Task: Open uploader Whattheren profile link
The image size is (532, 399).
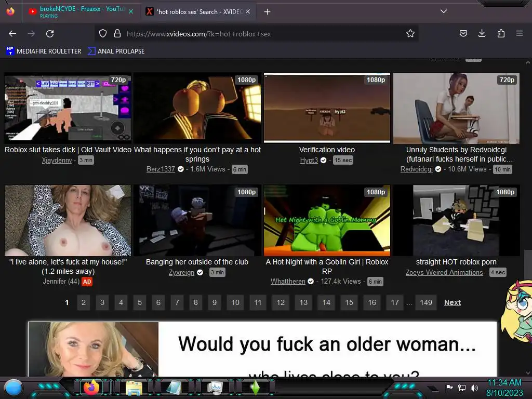Action: (288, 281)
